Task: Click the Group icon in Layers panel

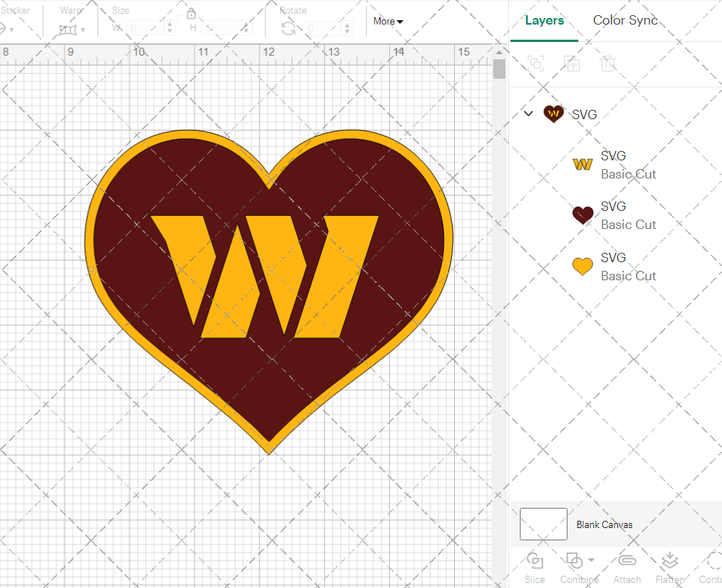Action: point(536,63)
